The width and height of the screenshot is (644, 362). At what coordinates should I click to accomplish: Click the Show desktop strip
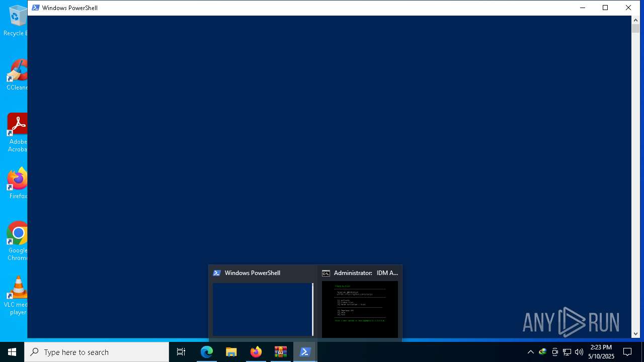[x=642, y=352]
